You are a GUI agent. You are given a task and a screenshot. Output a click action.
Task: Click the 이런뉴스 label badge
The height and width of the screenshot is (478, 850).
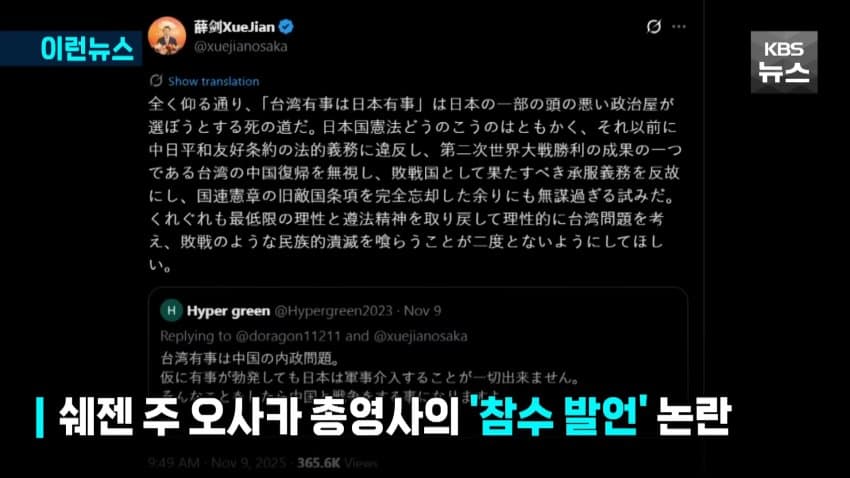pyautogui.click(x=72, y=49)
